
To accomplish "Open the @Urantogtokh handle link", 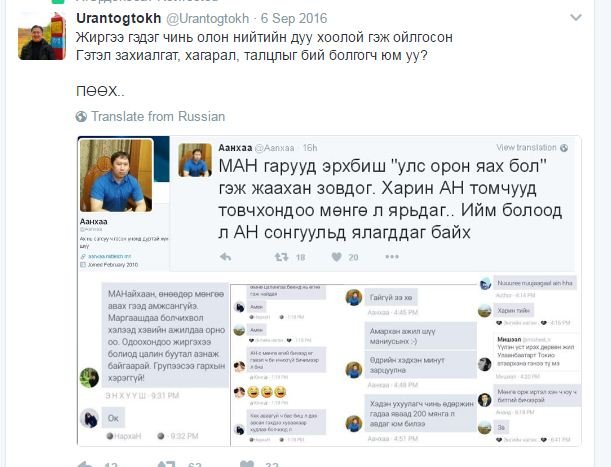I will pos(208,18).
